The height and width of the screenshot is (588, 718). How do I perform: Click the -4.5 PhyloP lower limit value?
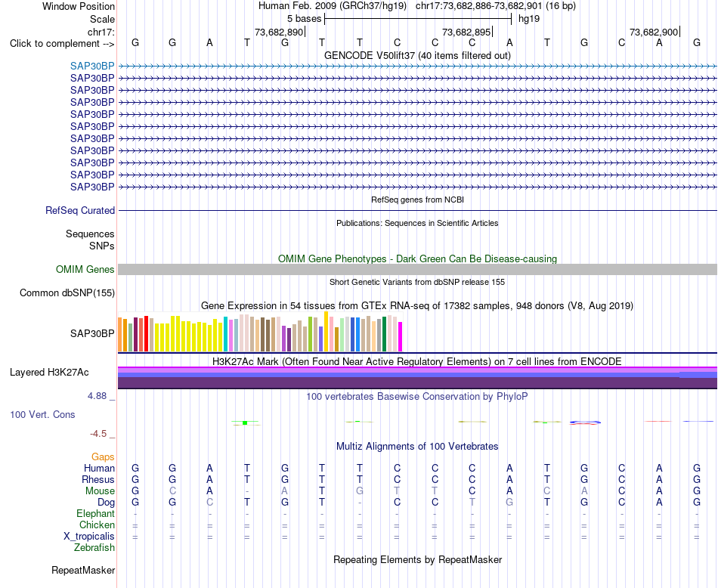(98, 433)
